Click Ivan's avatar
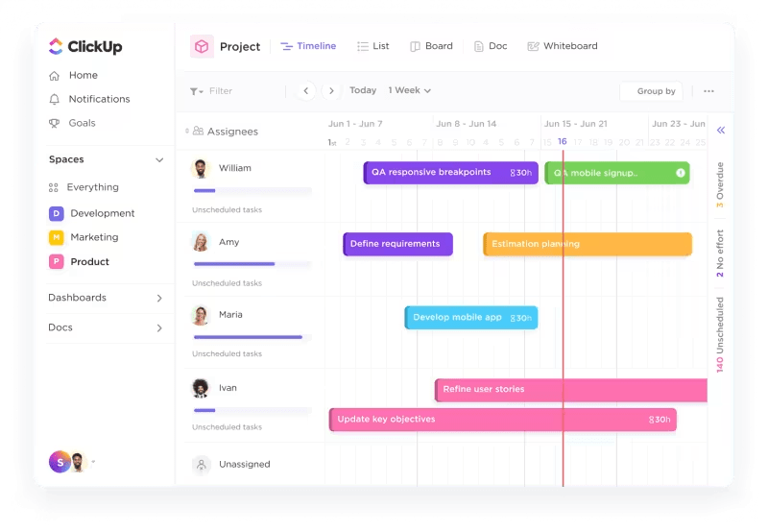Viewport: 768px width, 532px height. point(200,388)
